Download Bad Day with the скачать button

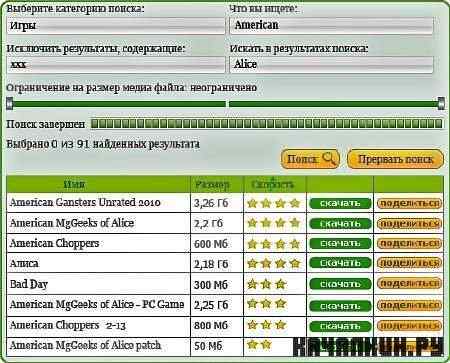pos(340,284)
